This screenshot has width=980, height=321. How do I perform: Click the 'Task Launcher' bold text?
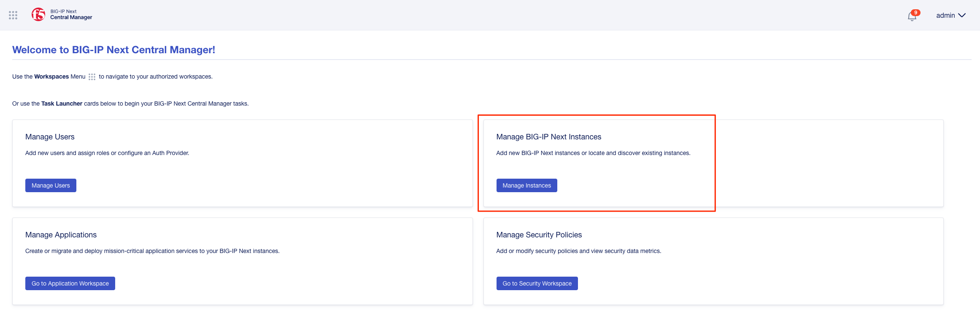(62, 103)
